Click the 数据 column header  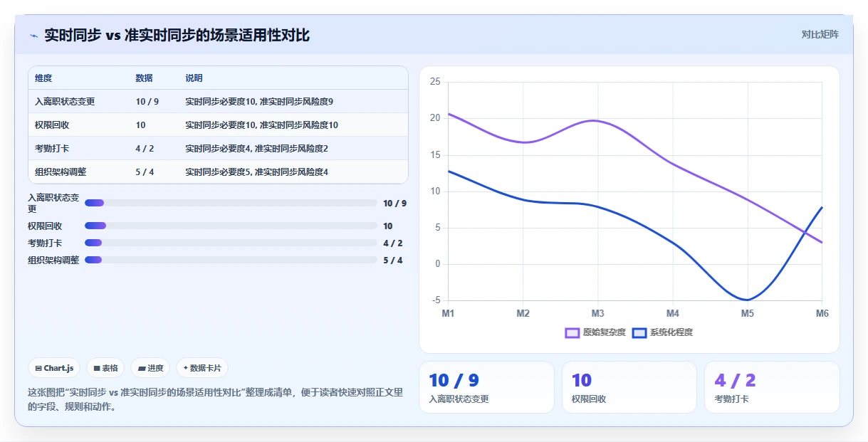(145, 78)
